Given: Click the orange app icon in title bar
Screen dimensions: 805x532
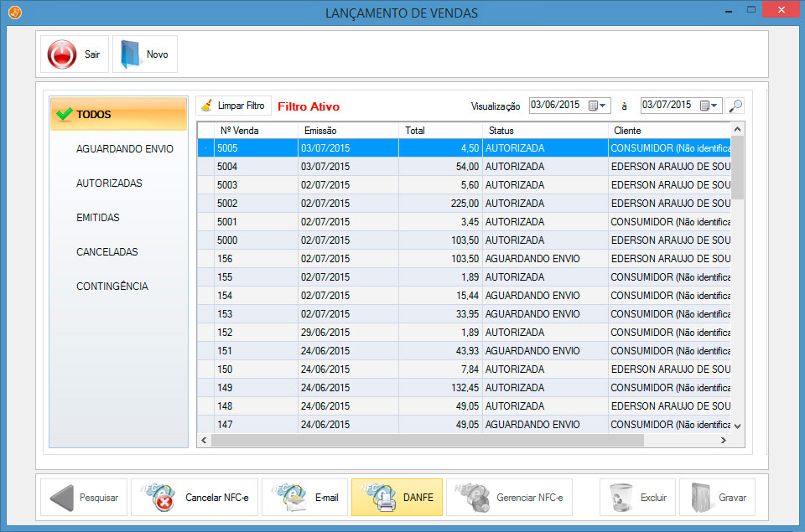Looking at the screenshot, I should 15,12.
